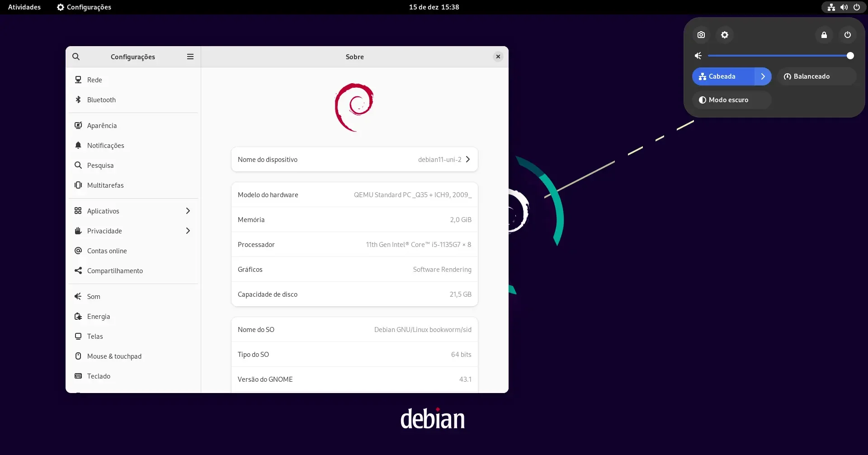This screenshot has height=455, width=868.
Task: Click the Nome do dispositivo row
Action: coord(354,159)
